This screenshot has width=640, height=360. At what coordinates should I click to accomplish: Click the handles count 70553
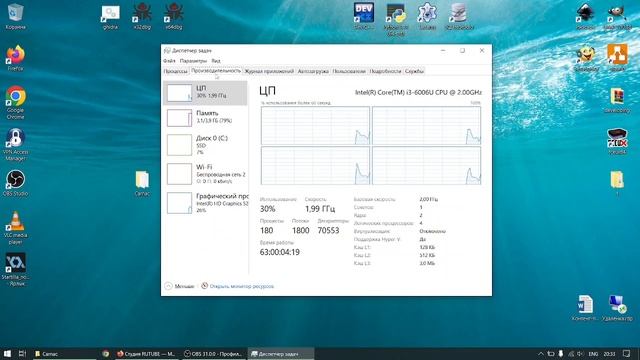point(328,230)
